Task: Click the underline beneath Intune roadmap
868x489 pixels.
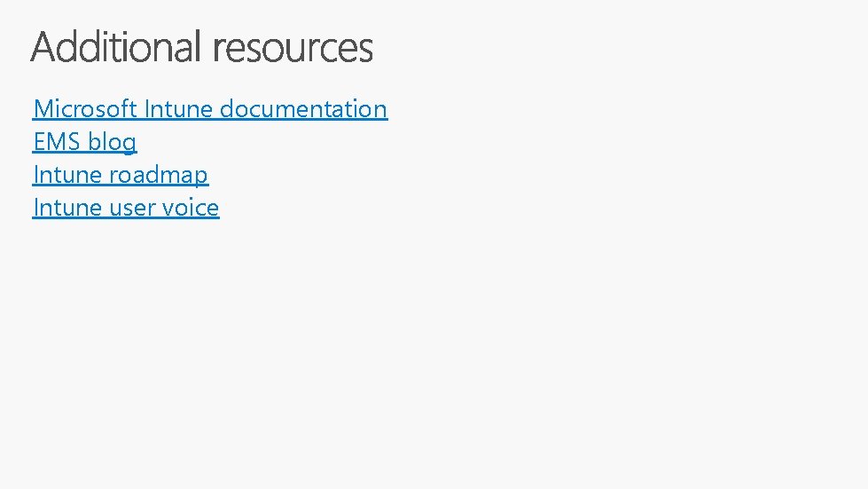Action: tap(121, 185)
